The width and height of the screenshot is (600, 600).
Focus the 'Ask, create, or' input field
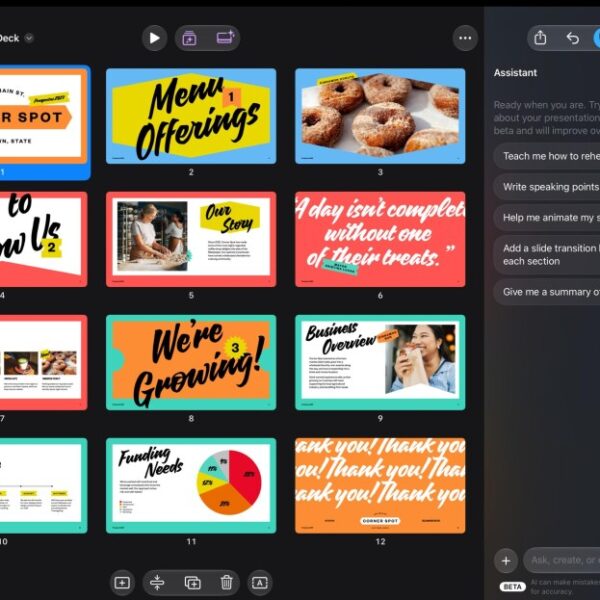tap(562, 560)
